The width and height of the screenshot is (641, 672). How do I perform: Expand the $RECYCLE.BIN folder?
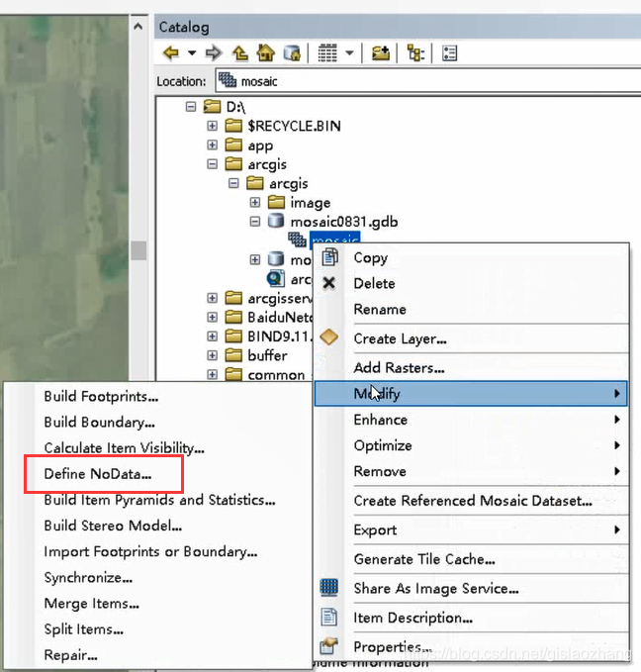(x=212, y=126)
